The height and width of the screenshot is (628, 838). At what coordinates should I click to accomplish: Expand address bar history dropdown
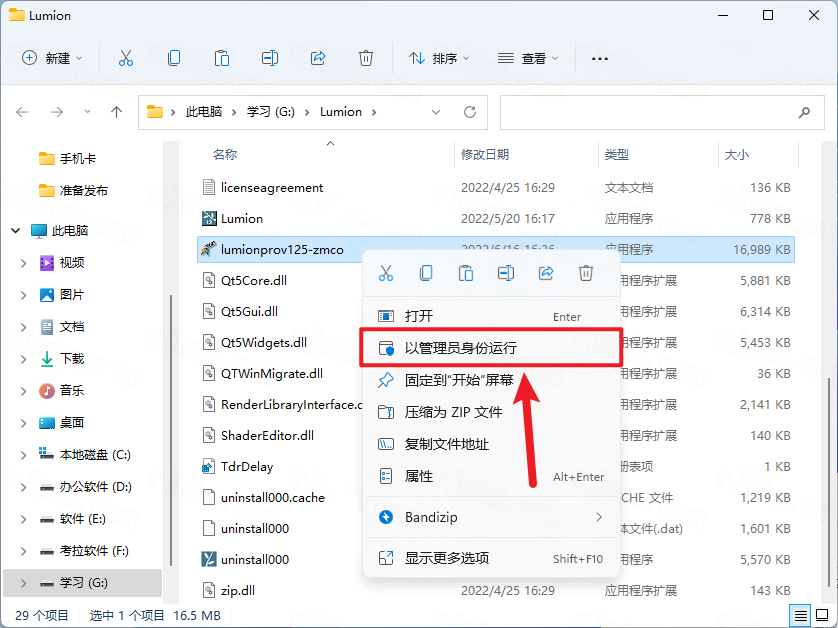(436, 112)
